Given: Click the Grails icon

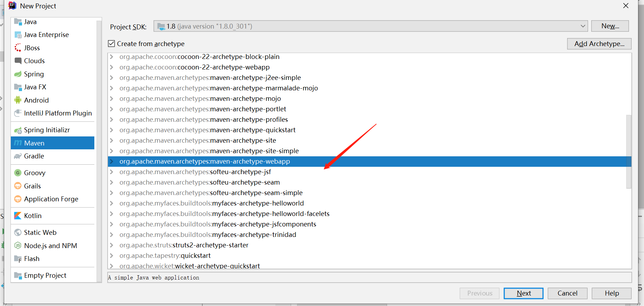Looking at the screenshot, I should pyautogui.click(x=18, y=186).
